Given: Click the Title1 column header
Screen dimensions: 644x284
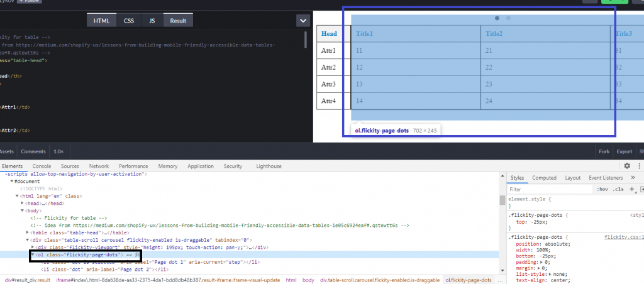Looking at the screenshot, I should 416,34.
